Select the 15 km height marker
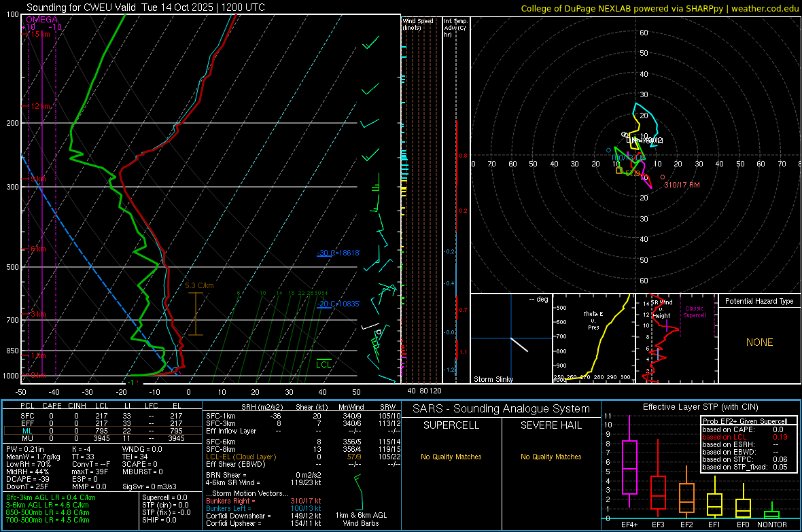Screen dimensions: 802x532 [x=39, y=34]
